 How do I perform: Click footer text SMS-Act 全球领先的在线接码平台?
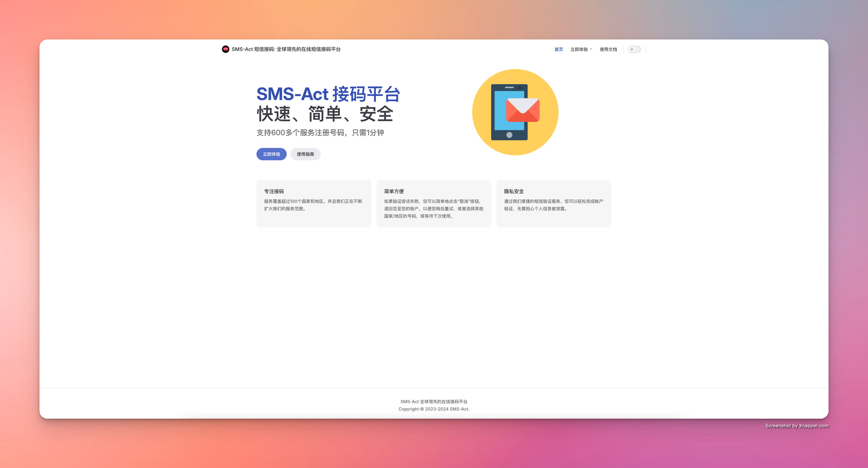[434, 402]
